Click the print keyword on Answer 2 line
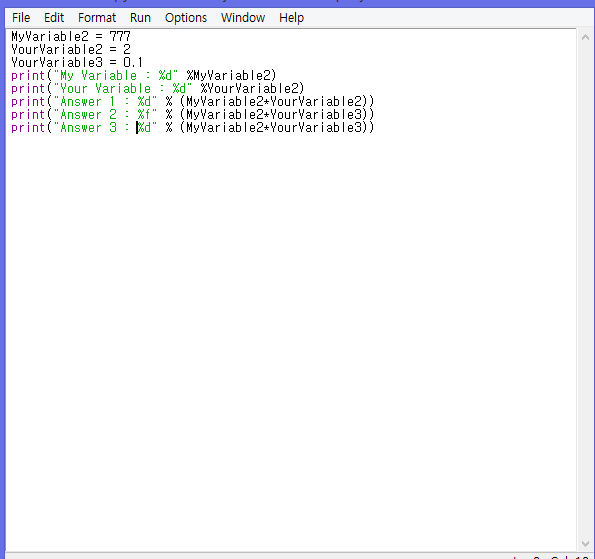 (x=28, y=115)
